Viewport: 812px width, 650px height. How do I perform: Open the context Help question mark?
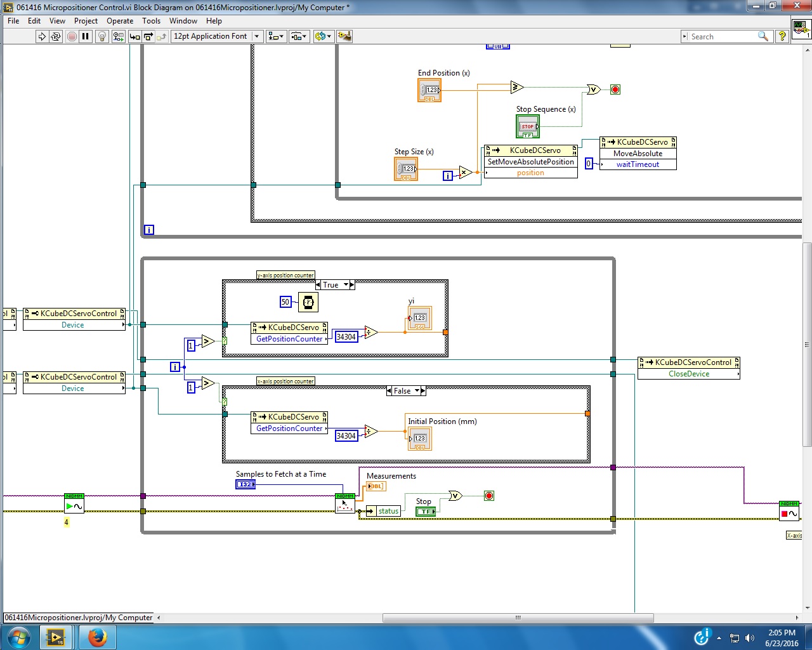coord(782,36)
